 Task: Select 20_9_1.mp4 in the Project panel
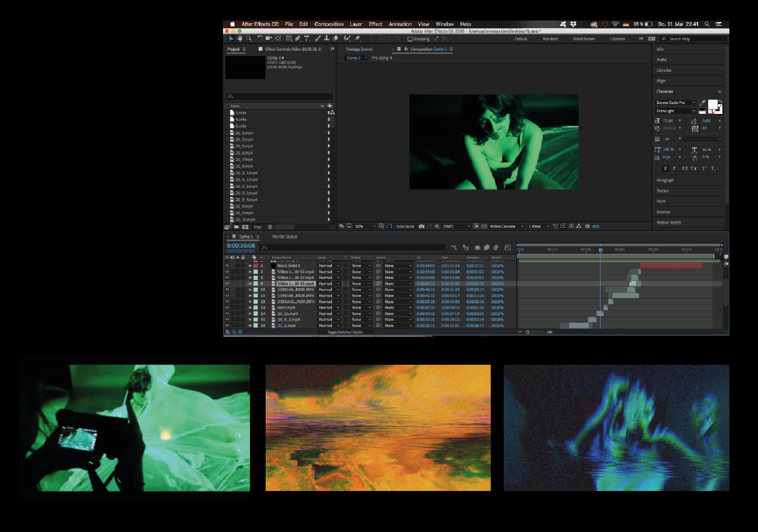click(246, 173)
